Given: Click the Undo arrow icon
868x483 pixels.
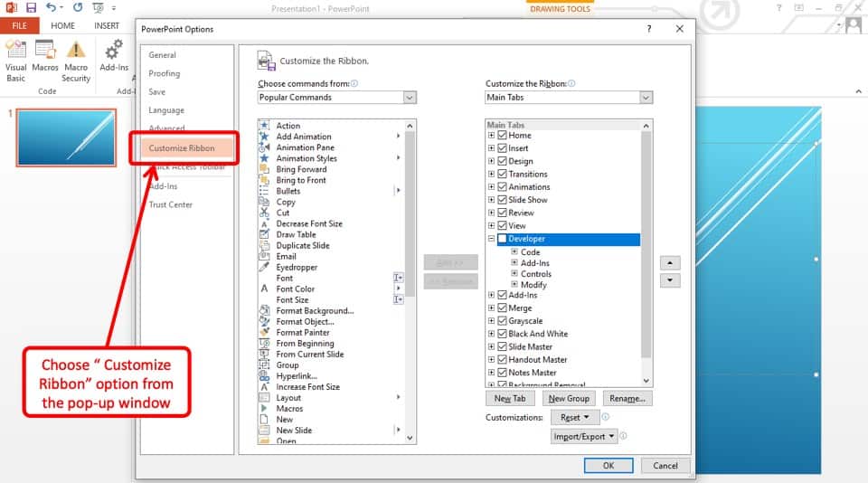Looking at the screenshot, I should point(51,8).
